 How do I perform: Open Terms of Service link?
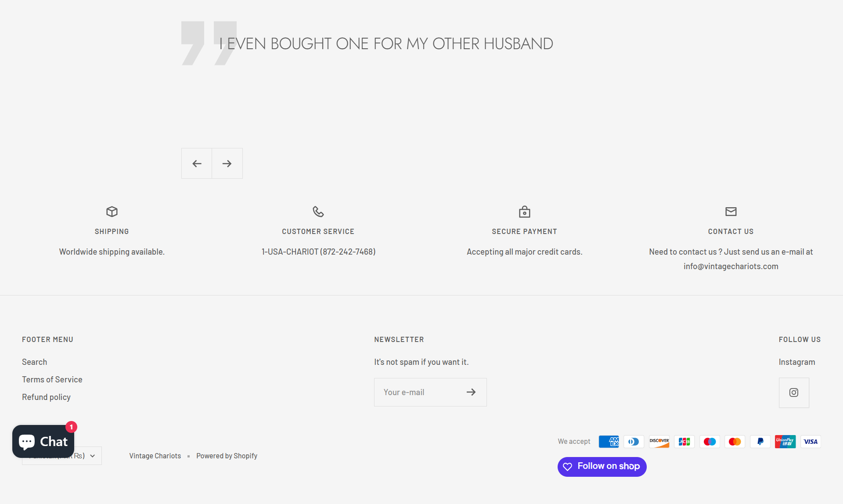52,379
